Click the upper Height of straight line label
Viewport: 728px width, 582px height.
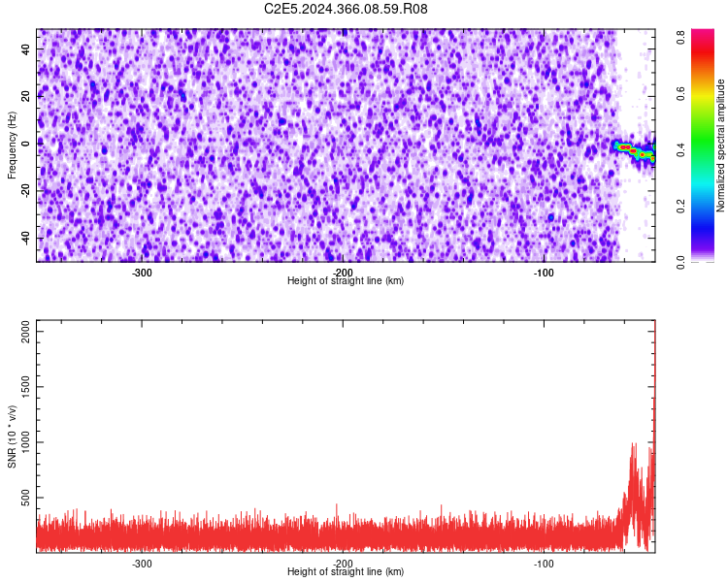pyautogui.click(x=346, y=280)
